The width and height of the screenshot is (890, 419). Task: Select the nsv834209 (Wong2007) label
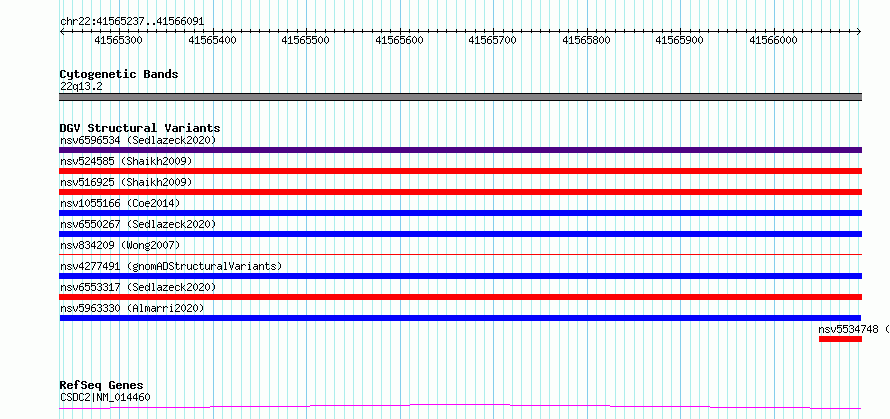point(120,245)
